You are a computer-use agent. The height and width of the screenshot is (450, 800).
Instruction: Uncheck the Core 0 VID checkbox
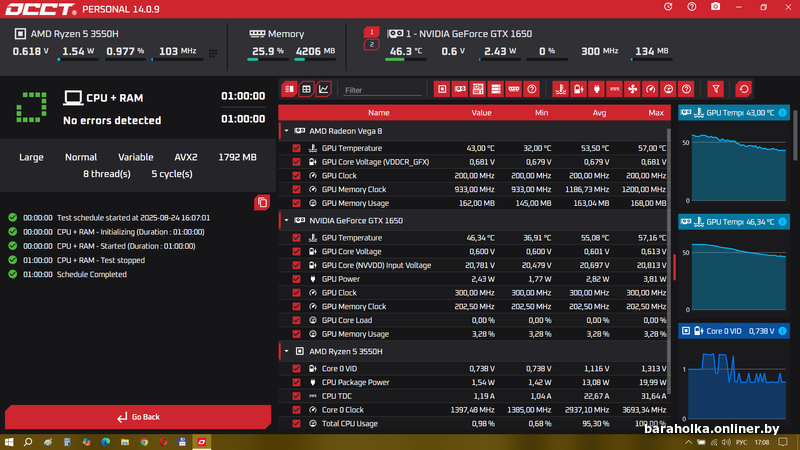point(296,368)
